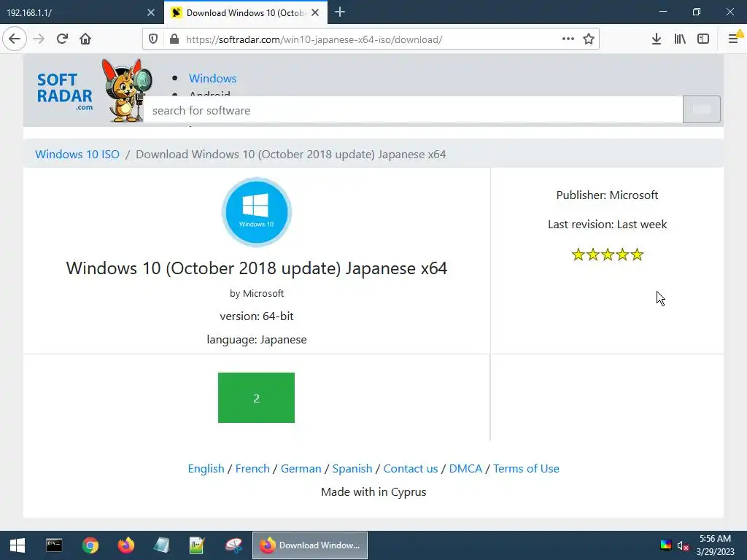
Task: Switch site language to French
Action: click(x=252, y=469)
